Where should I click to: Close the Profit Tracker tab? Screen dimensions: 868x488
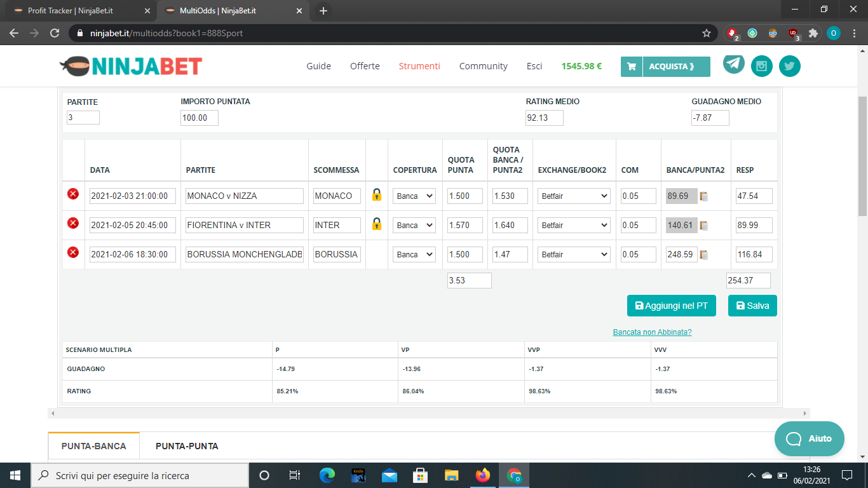(x=147, y=11)
